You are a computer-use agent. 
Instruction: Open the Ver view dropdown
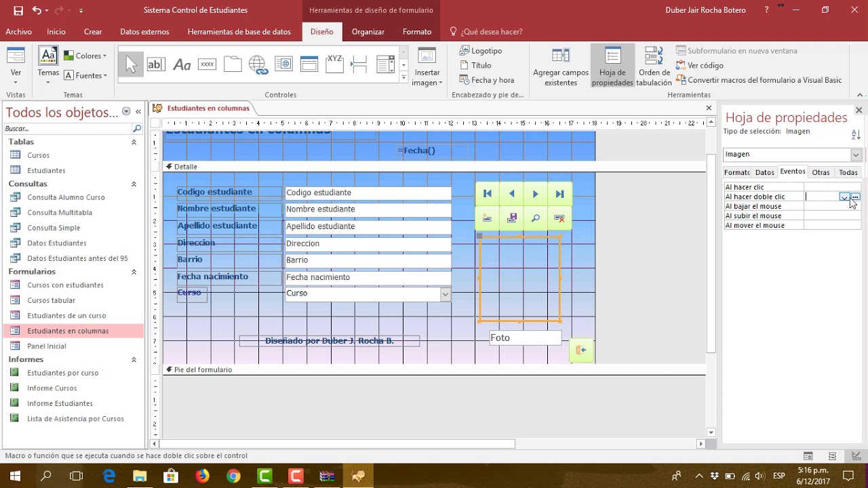16,77
